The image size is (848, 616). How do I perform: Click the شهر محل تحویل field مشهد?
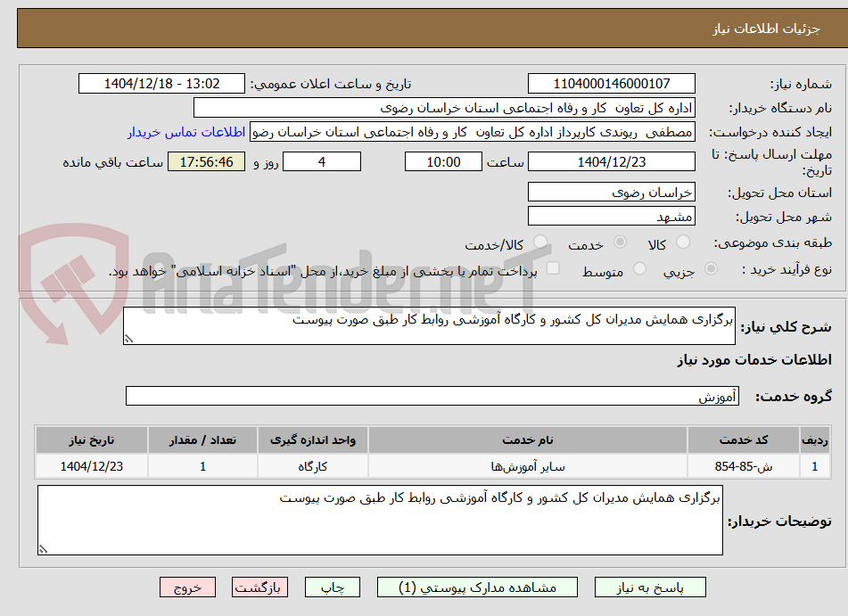click(x=611, y=217)
